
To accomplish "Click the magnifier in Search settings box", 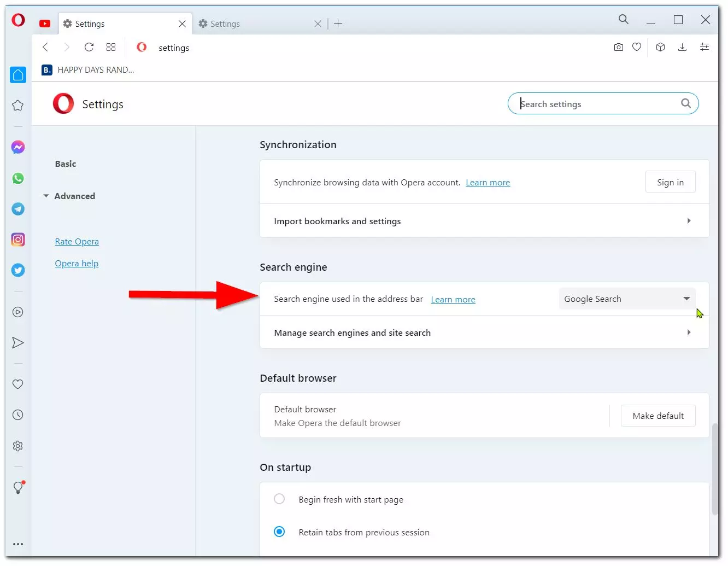I will click(x=686, y=103).
